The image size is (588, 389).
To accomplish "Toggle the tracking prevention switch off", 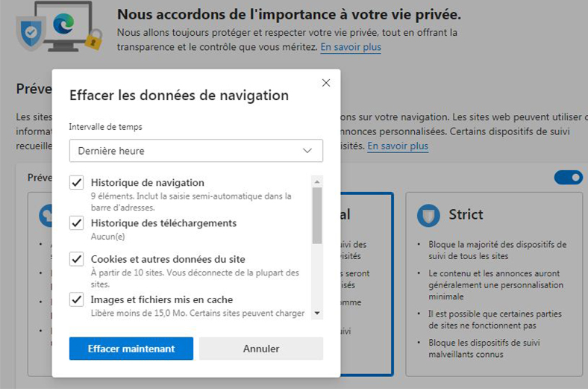I will pos(569,178).
